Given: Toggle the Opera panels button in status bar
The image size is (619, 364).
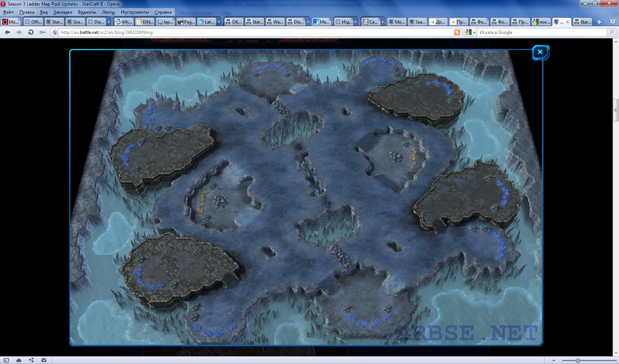Looking at the screenshot, I should [6, 360].
